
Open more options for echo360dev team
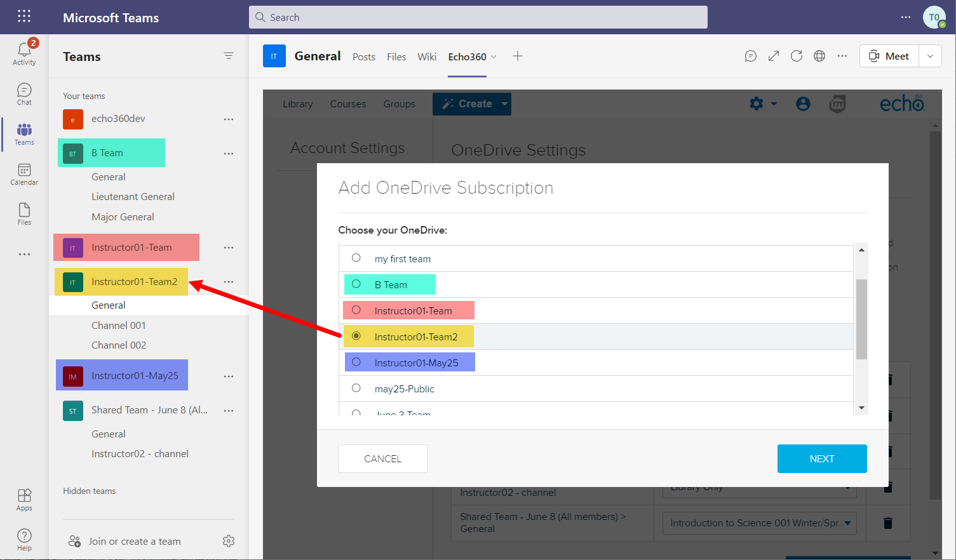tap(229, 119)
